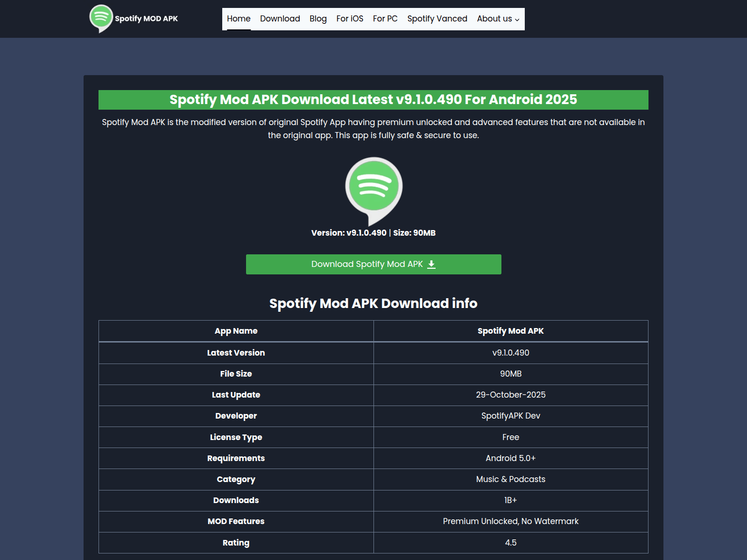This screenshot has width=747, height=560.
Task: Select the File Size row label
Action: (236, 374)
